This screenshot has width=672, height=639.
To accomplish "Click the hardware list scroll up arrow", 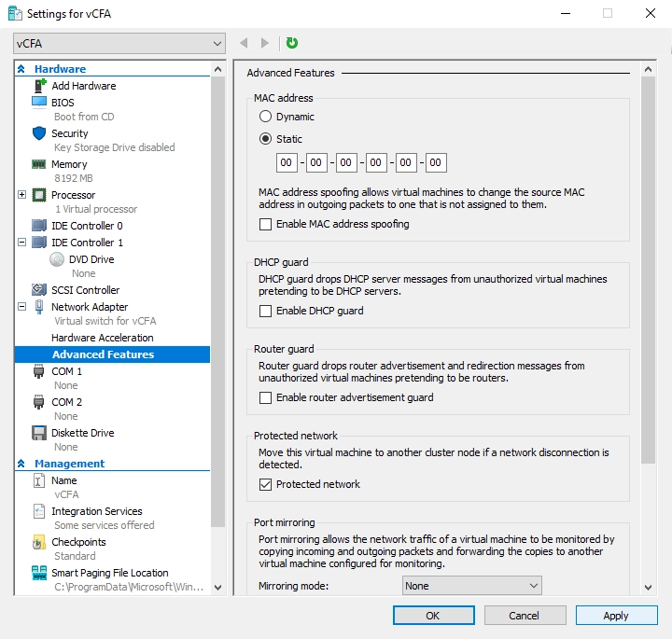I will pyautogui.click(x=217, y=69).
